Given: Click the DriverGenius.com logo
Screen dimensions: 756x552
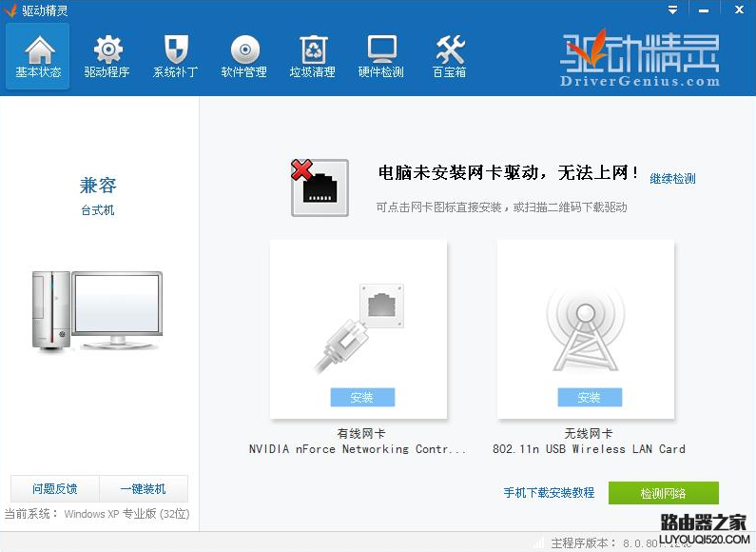Looking at the screenshot, I should click(x=639, y=58).
